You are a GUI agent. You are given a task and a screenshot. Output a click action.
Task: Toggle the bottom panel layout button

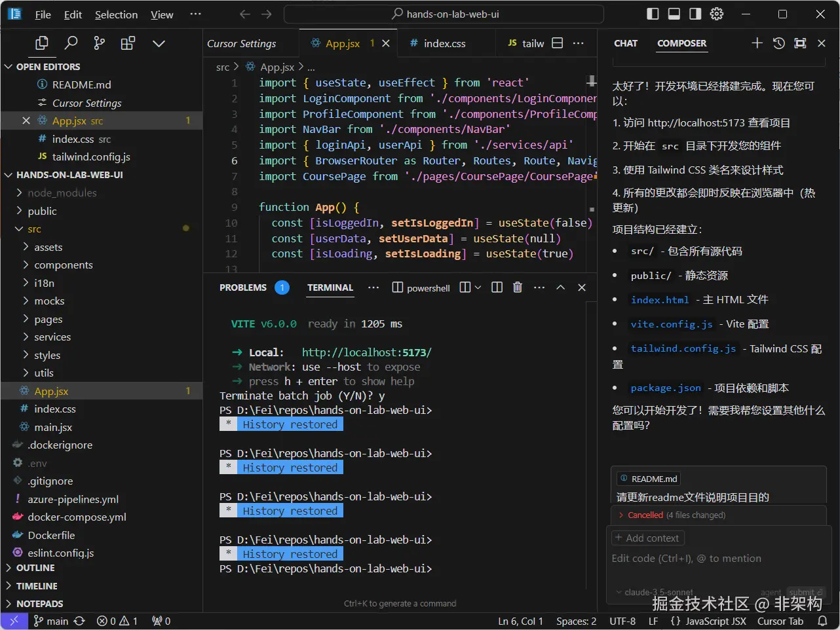click(x=674, y=14)
